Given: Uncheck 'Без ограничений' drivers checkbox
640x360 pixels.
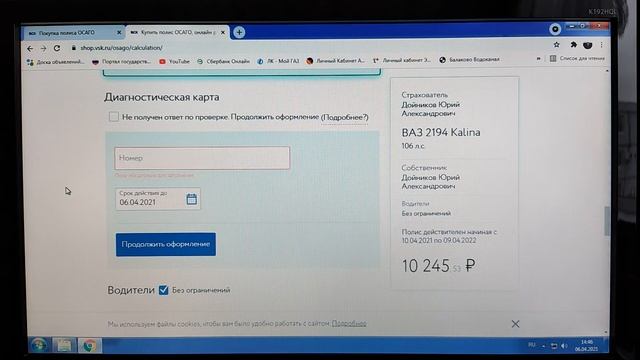Looking at the screenshot, I should [x=163, y=290].
